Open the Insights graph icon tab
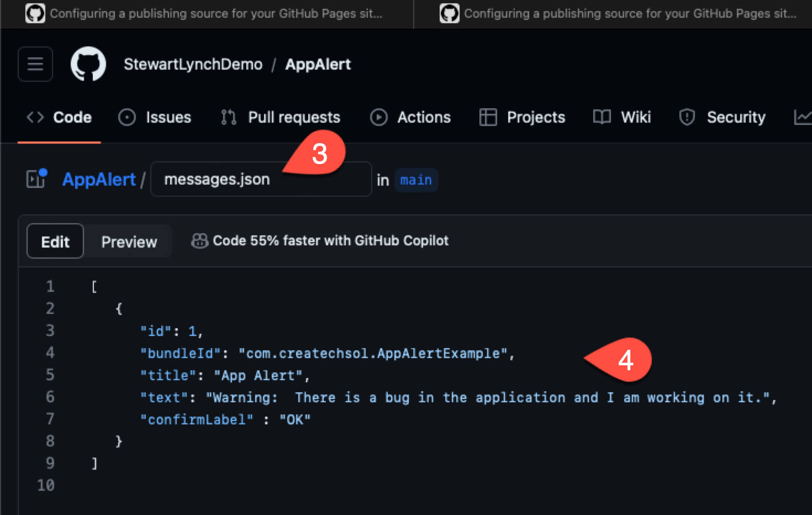The image size is (812, 515). coord(803,117)
